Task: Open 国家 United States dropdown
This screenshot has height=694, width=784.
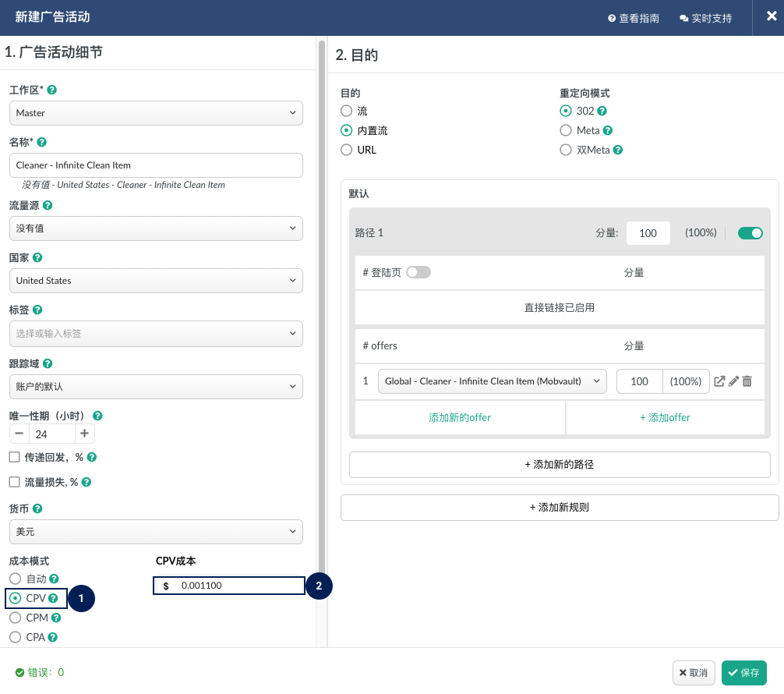Action: (156, 281)
